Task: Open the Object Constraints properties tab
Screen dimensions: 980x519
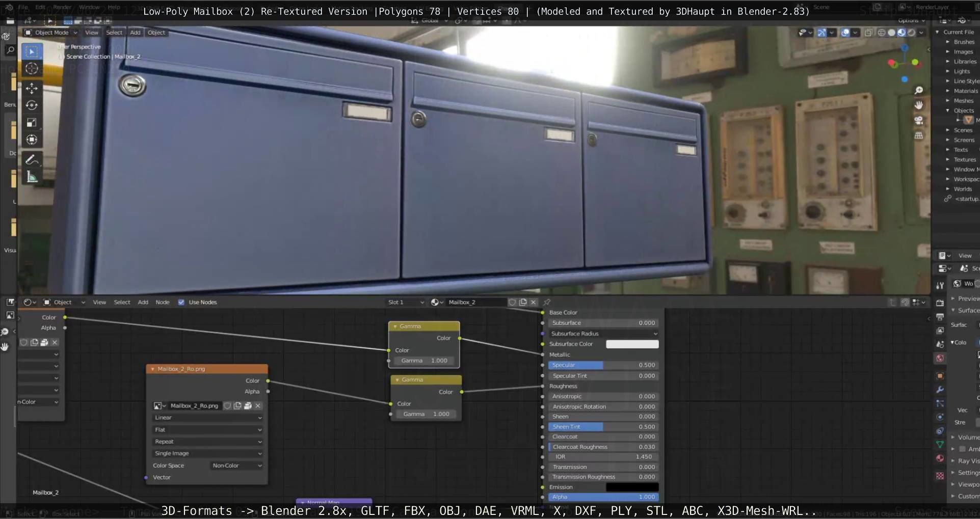Action: click(x=940, y=431)
